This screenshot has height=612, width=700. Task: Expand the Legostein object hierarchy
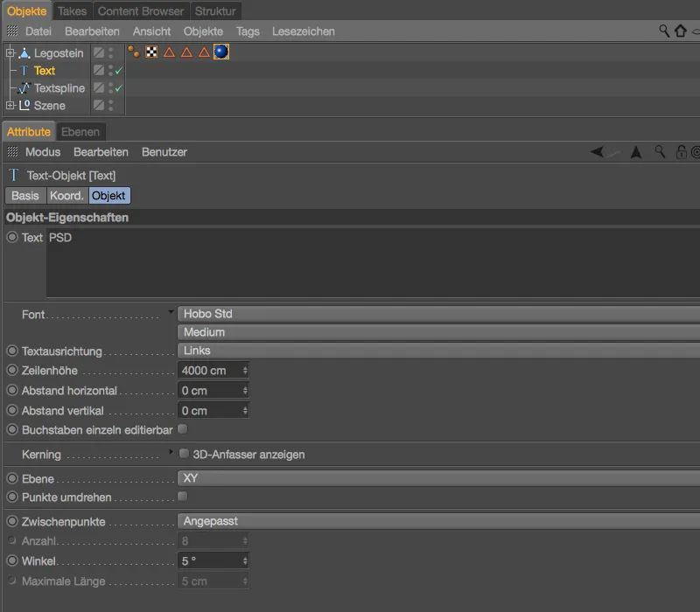pos(8,52)
